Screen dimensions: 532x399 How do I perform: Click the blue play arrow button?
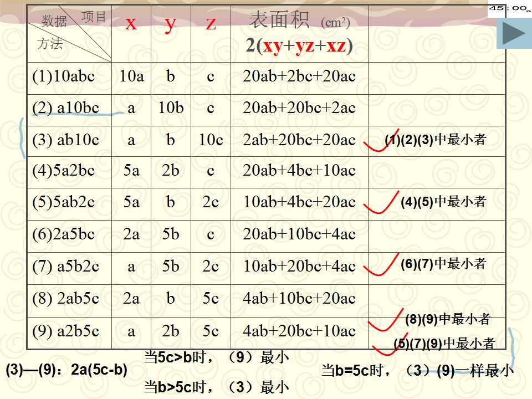click(514, 33)
